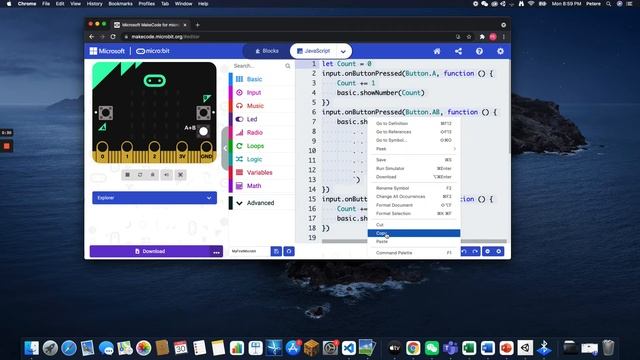Choose Go to Definition in the context menu
640x360 pixels.
[x=414, y=123]
